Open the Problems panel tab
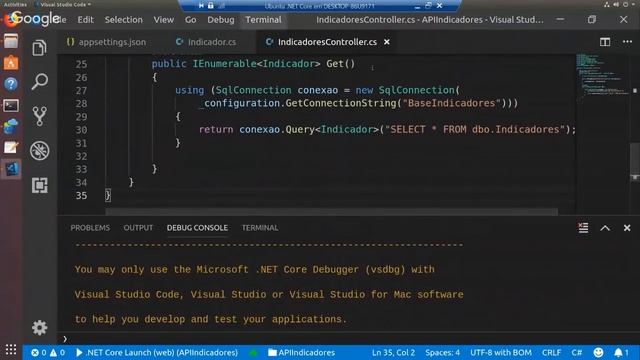Viewport: 640px width, 360px height. pos(90,228)
